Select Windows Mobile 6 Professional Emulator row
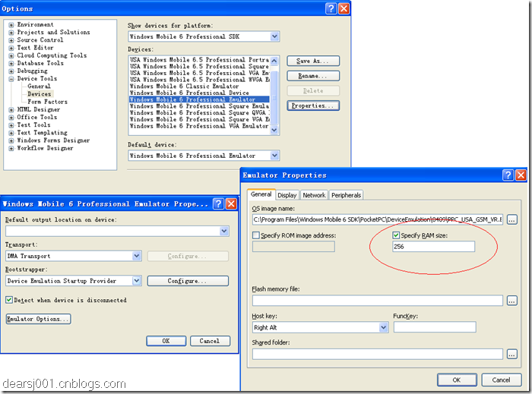The image size is (532, 394). point(199,99)
